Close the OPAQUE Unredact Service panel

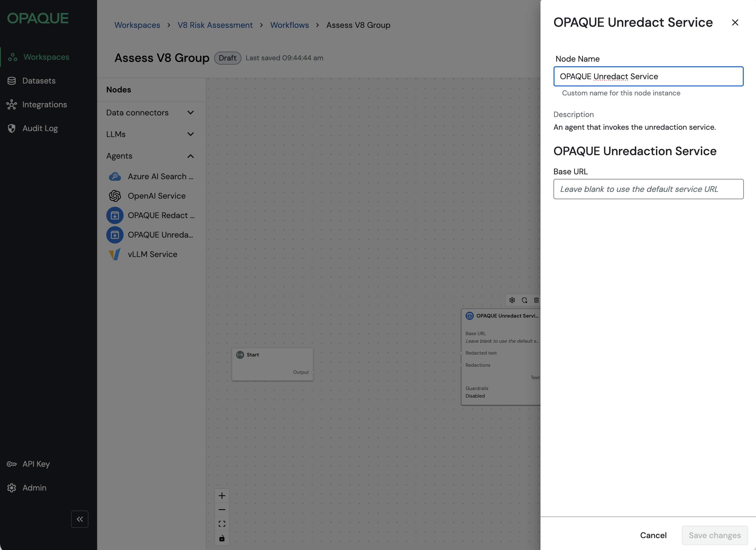[x=735, y=22]
